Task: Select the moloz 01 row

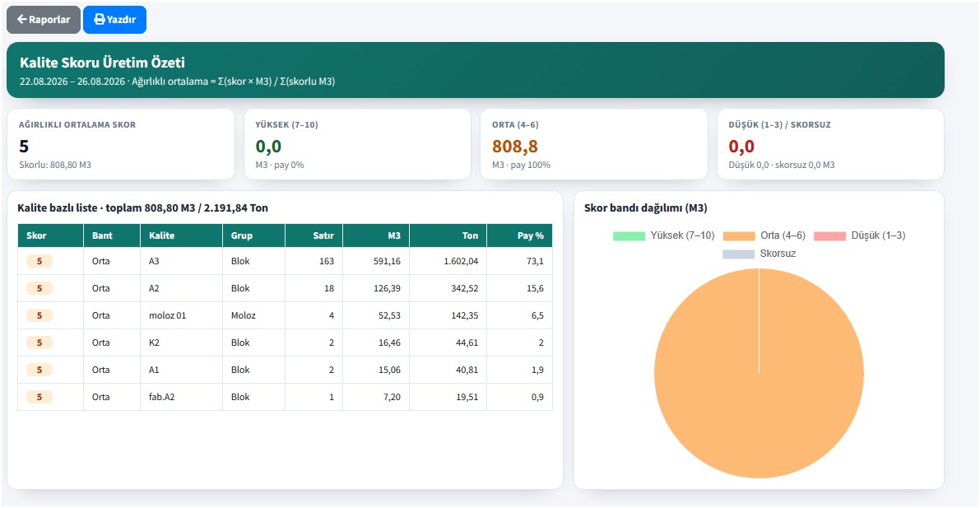Action: (x=285, y=315)
